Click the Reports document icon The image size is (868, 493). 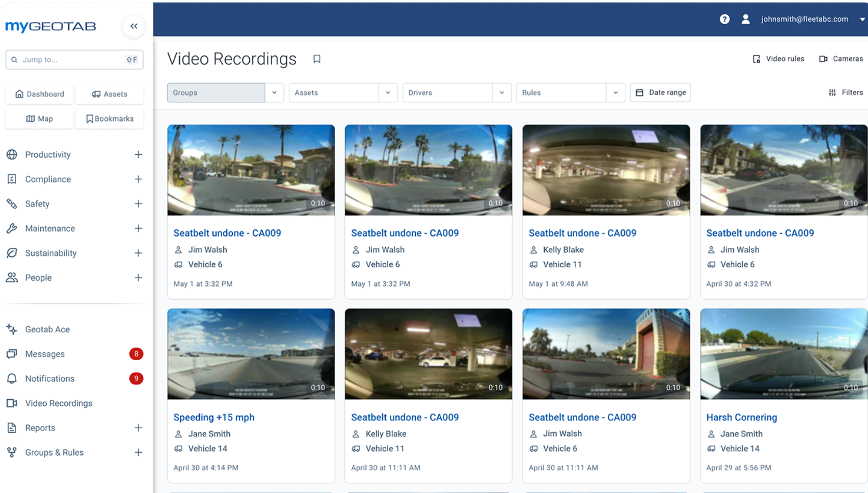(12, 428)
